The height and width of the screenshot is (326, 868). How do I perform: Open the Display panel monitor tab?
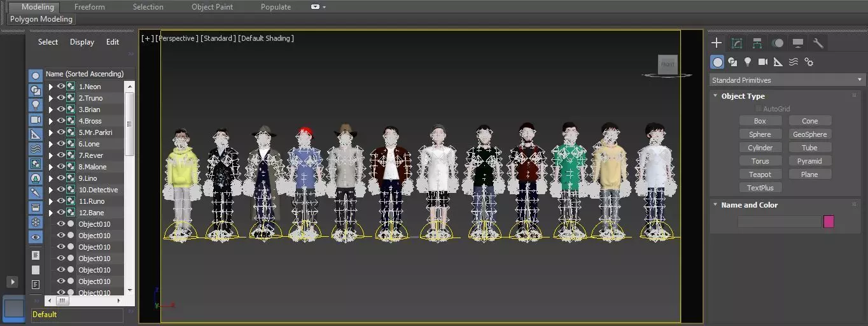(x=798, y=43)
